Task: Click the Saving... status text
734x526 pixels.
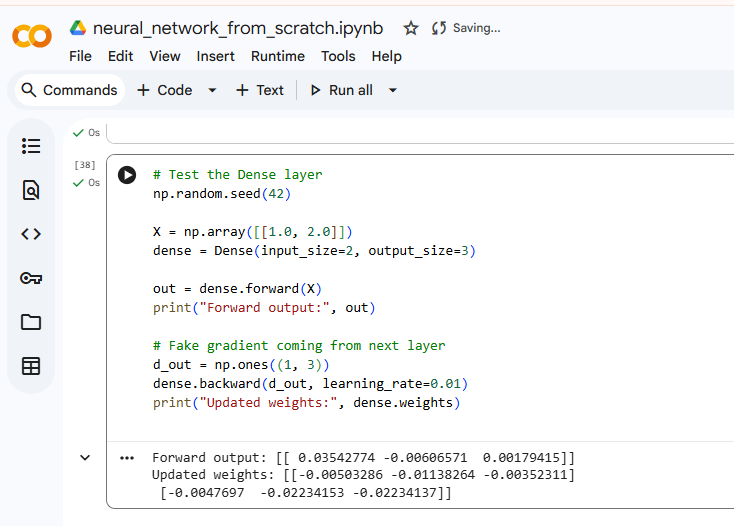Action: pos(477,28)
